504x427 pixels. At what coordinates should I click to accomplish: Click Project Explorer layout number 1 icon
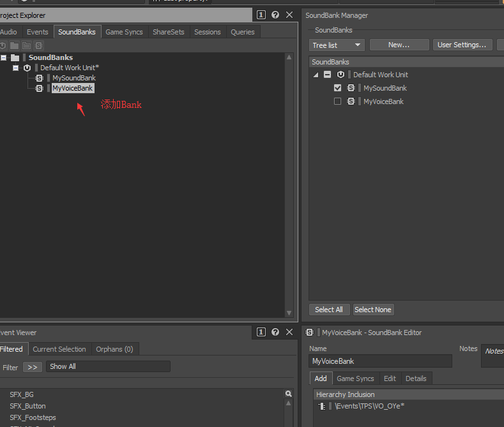[261, 15]
